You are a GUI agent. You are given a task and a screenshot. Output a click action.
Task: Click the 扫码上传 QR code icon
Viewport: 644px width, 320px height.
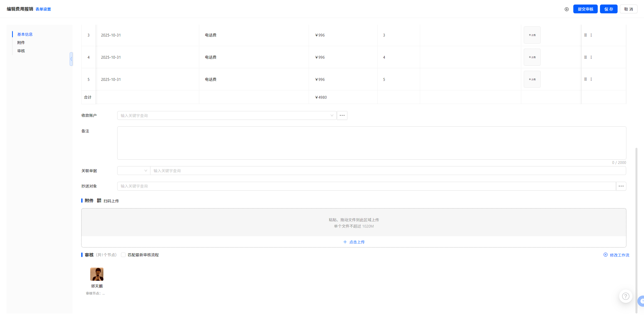click(99, 201)
